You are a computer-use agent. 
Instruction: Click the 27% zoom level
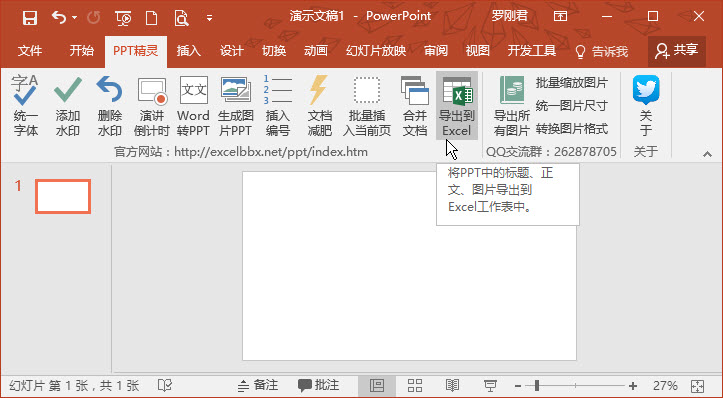coord(665,386)
